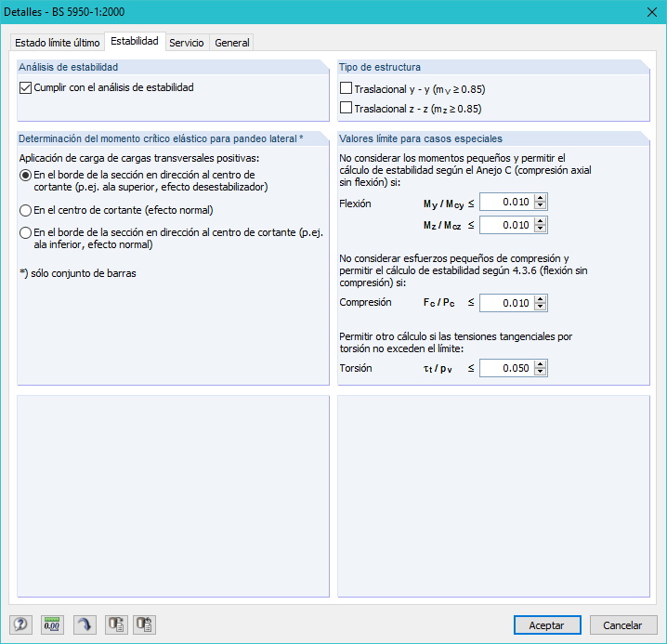The height and width of the screenshot is (644, 667).
Task: Click the sólo conjunto de barras footnote
Action: [78, 273]
